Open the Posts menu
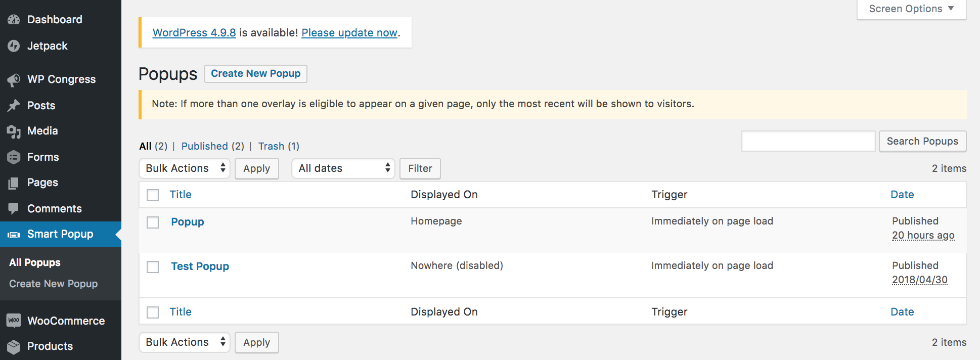 point(41,106)
